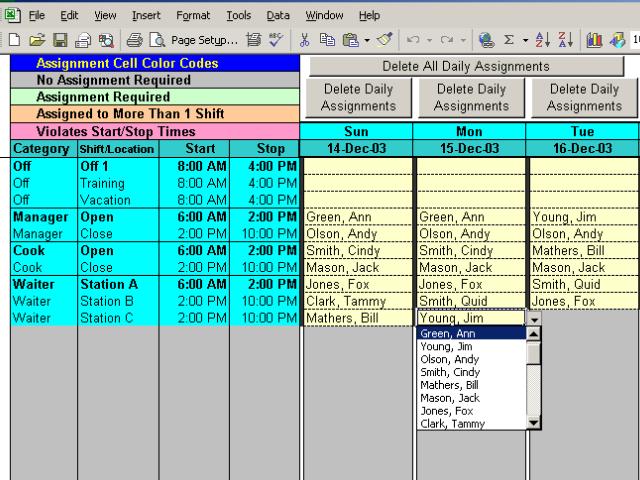Click Assigned to More Than 1 Shift legend
Image resolution: width=640 pixels, height=480 pixels.
pos(155,113)
